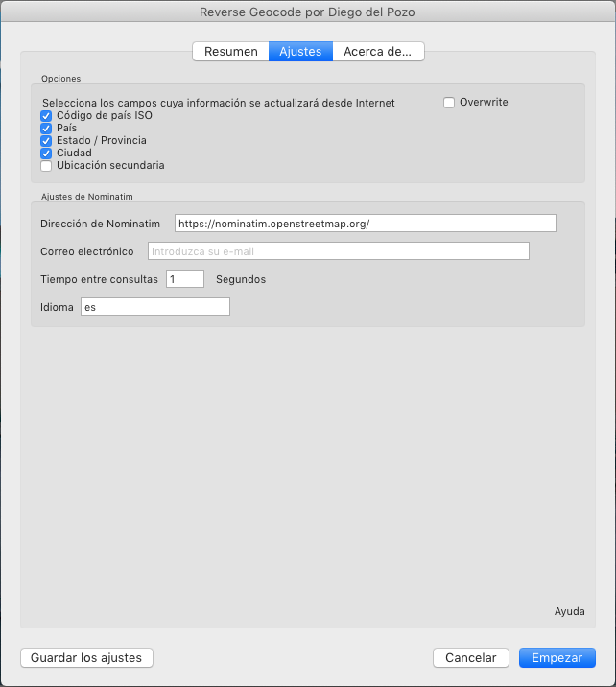Select the Idioma text box
The width and height of the screenshot is (616, 687).
click(x=155, y=307)
